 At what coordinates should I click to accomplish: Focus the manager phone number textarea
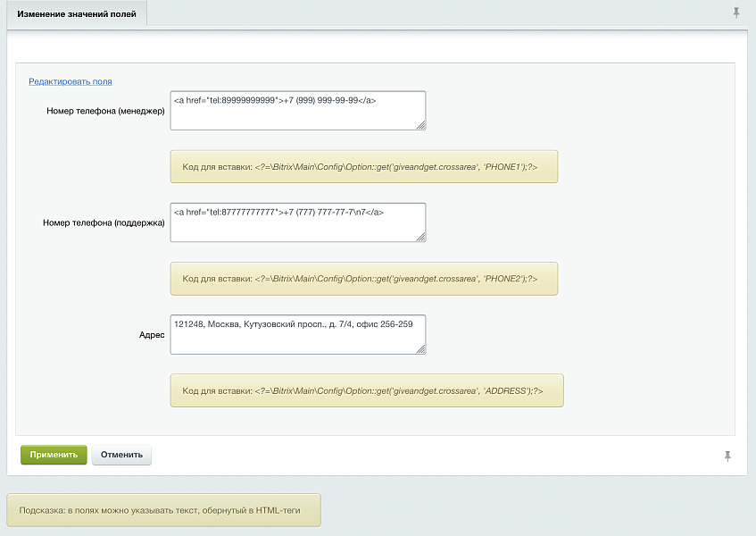tap(296, 110)
